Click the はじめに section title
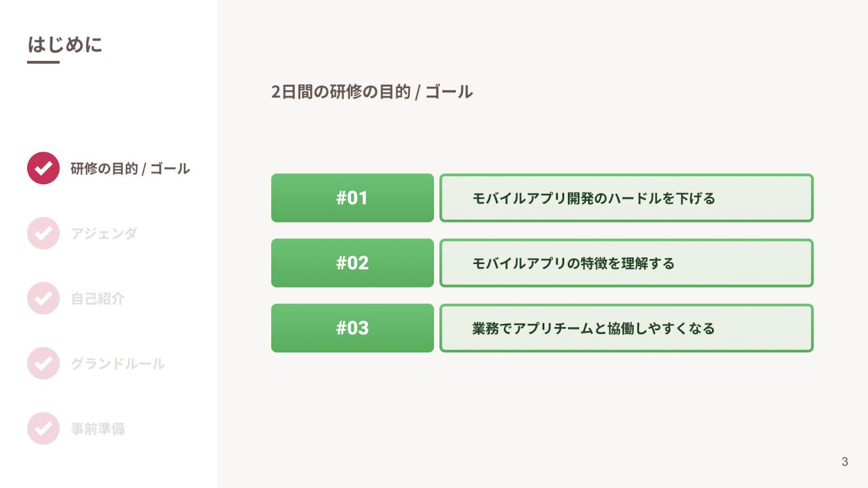The width and height of the screenshot is (868, 488). click(65, 44)
